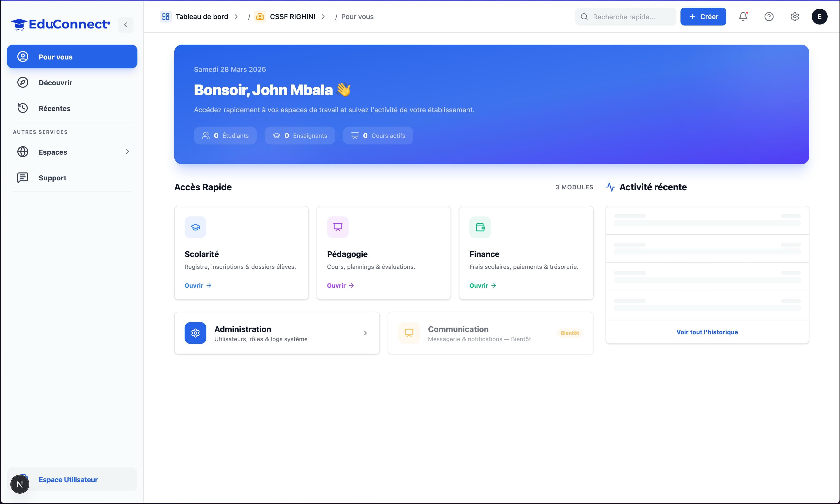This screenshot has height=504, width=840.
Task: Open the CSSF RIGHINI breadcrumb dropdown
Action: tap(292, 16)
